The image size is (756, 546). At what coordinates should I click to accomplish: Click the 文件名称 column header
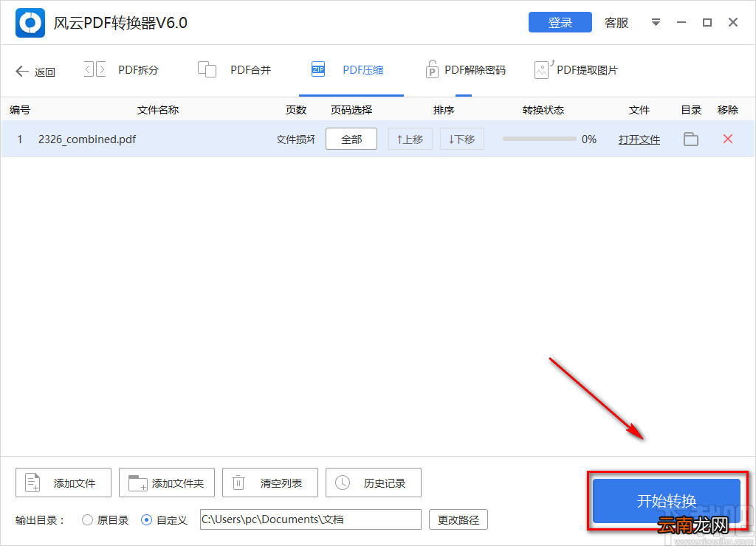(158, 110)
